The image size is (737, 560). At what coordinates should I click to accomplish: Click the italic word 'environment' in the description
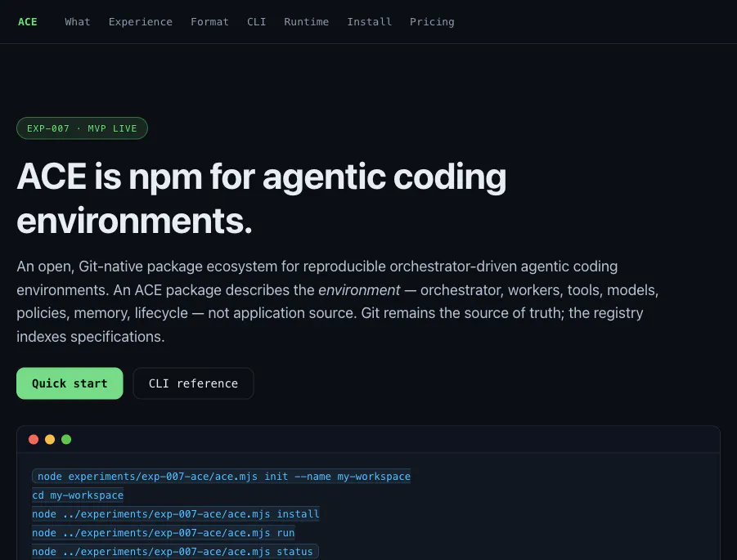(359, 290)
